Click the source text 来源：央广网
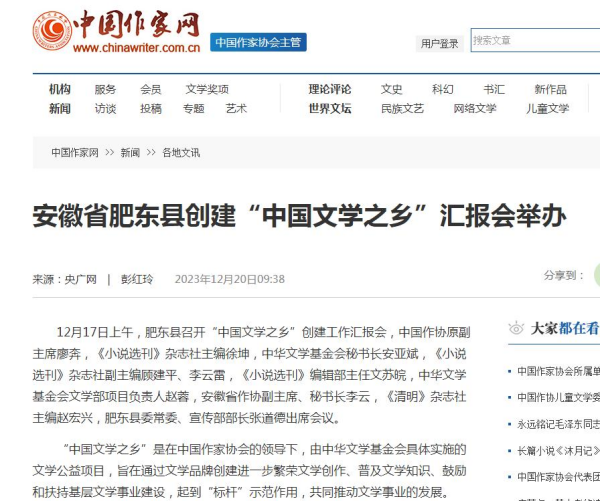This screenshot has height=501, width=600. pyautogui.click(x=65, y=279)
